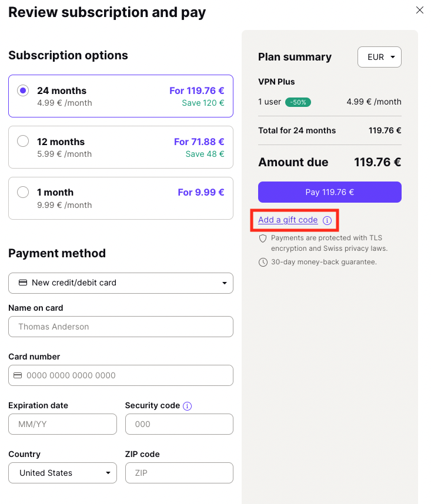
Task: Expand the New credit/debit card dropdown
Action: pyautogui.click(x=121, y=283)
